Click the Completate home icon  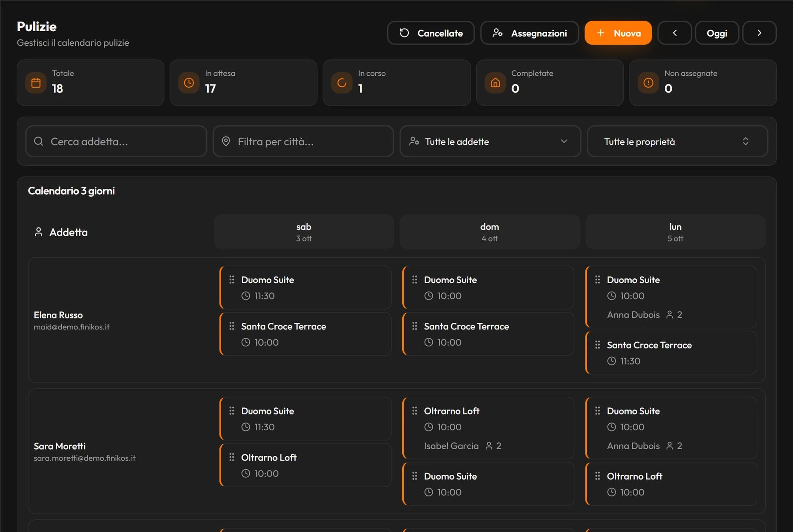click(495, 83)
